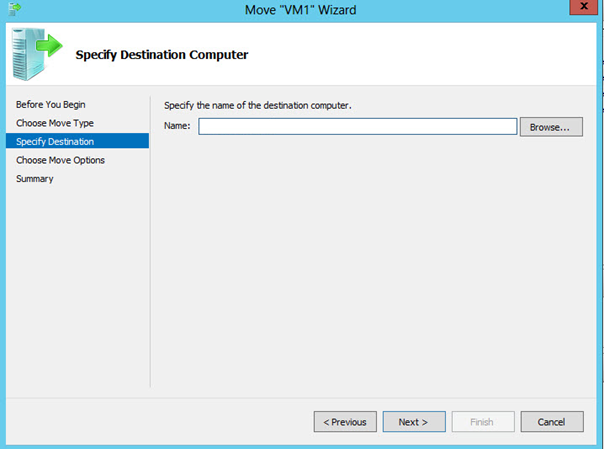Open the Choose Move Options step

pyautogui.click(x=60, y=160)
